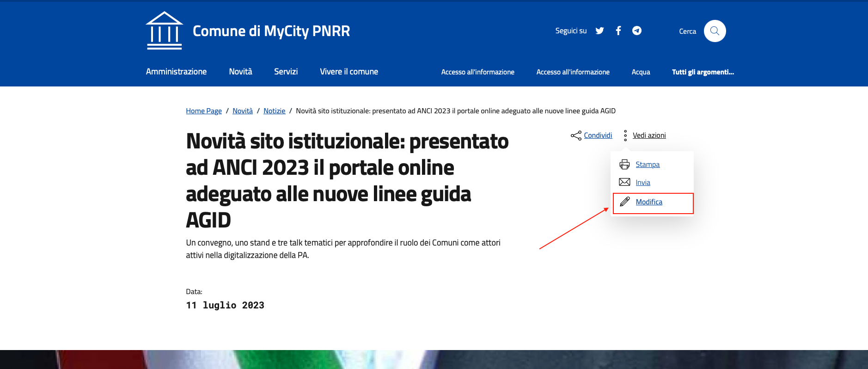Screen dimensions: 868x369
Task: Click the envelope icon beside Invia
Action: pyautogui.click(x=624, y=182)
